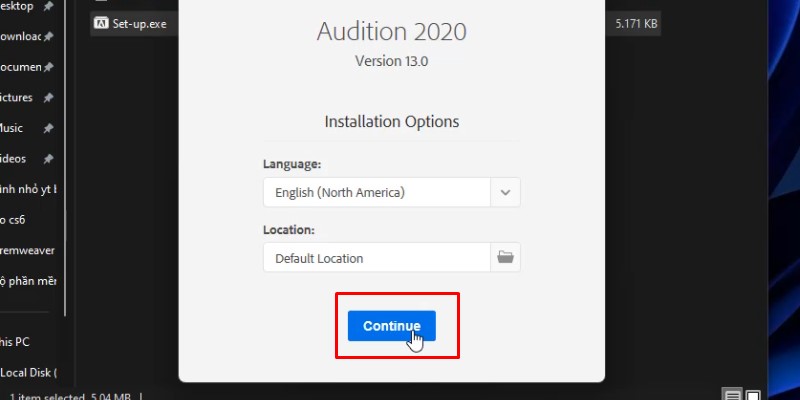Open the Dreamweaver folder in the sidebar
Image resolution: width=800 pixels, height=400 pixels.
[27, 250]
